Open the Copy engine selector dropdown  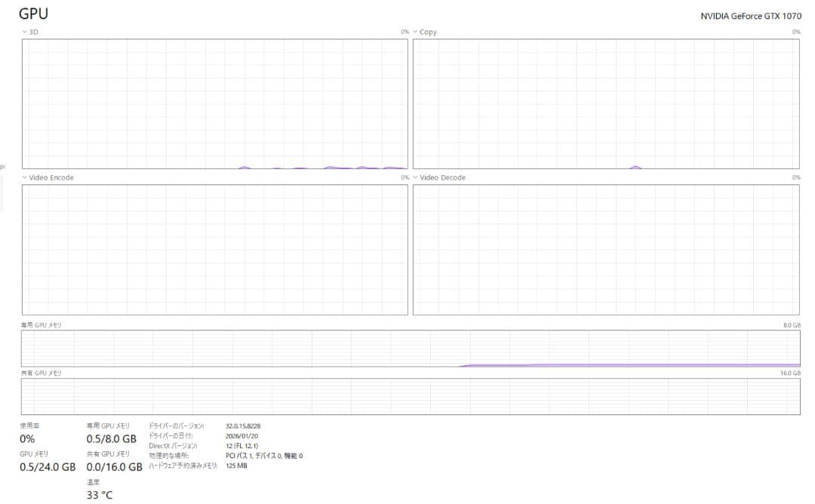click(426, 32)
